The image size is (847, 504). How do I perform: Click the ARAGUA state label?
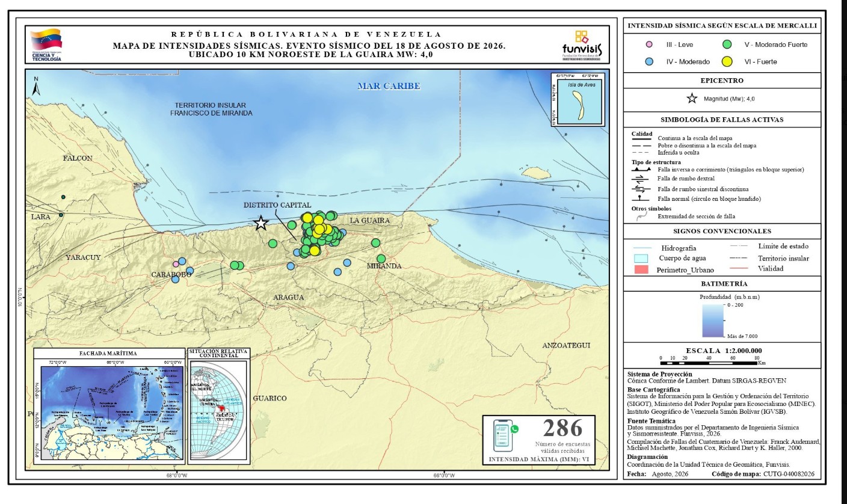coord(288,298)
